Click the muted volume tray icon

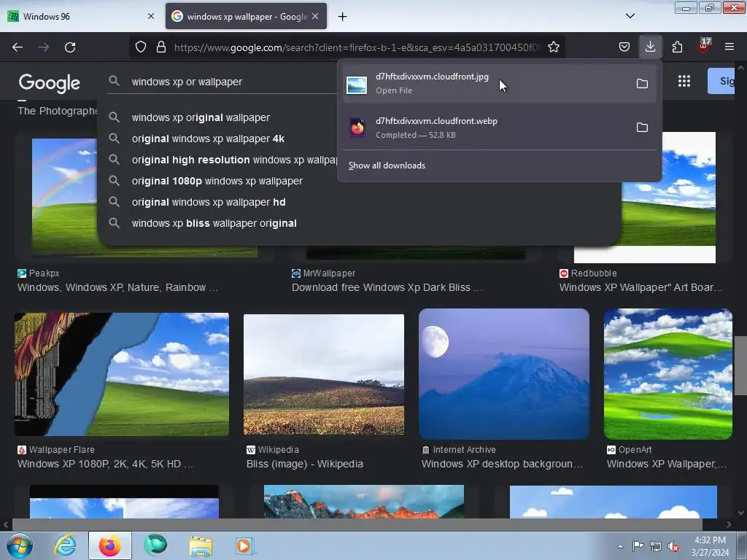(x=673, y=547)
